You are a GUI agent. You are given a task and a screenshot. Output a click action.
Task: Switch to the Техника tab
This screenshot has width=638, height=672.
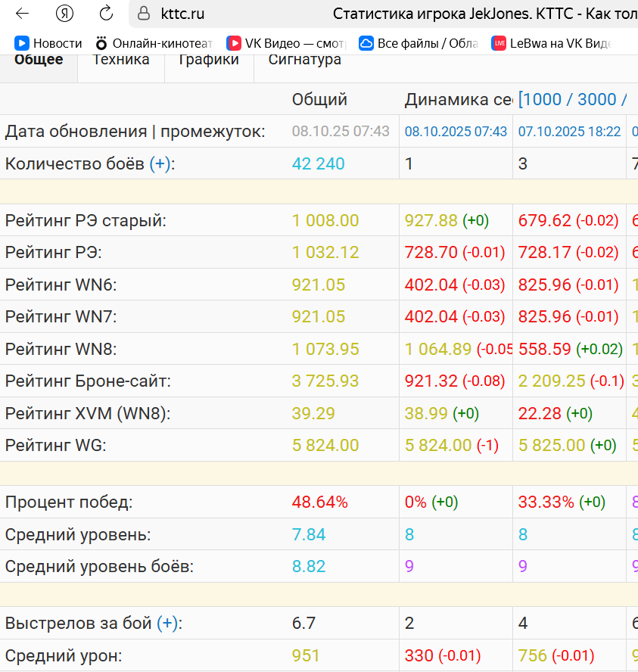click(121, 60)
